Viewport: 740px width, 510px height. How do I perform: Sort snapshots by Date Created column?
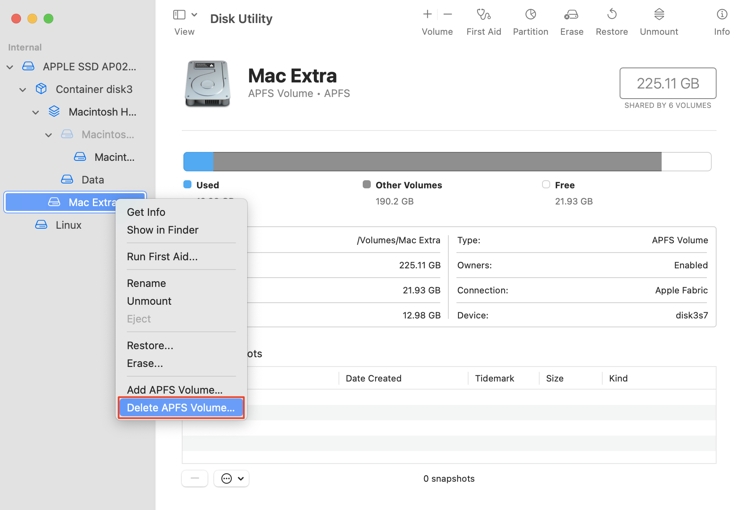[x=373, y=378]
